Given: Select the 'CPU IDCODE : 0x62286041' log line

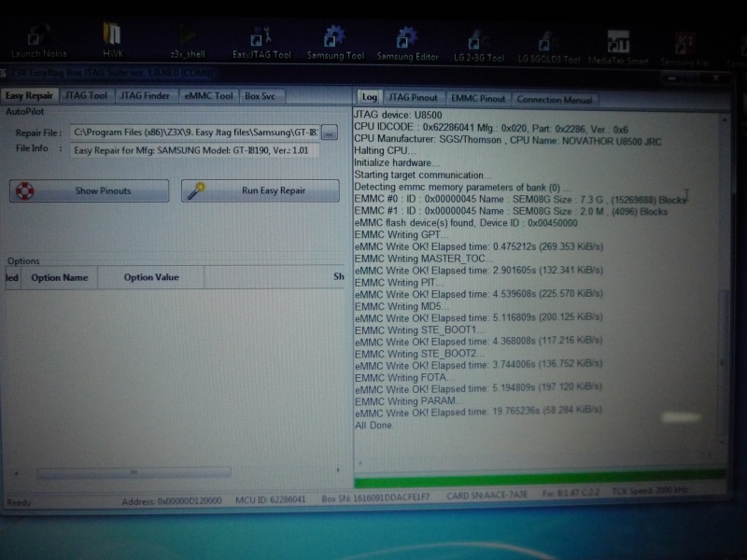Looking at the screenshot, I should tap(491, 129).
